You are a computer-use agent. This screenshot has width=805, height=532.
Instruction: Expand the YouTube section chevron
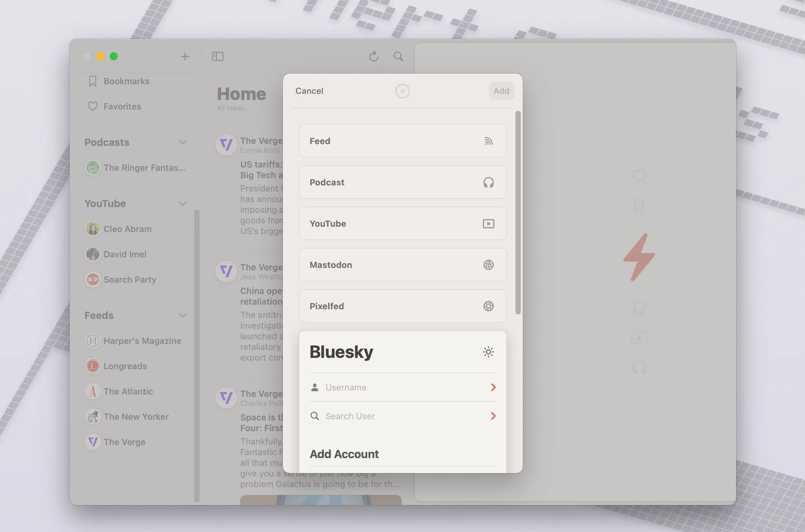(x=182, y=204)
